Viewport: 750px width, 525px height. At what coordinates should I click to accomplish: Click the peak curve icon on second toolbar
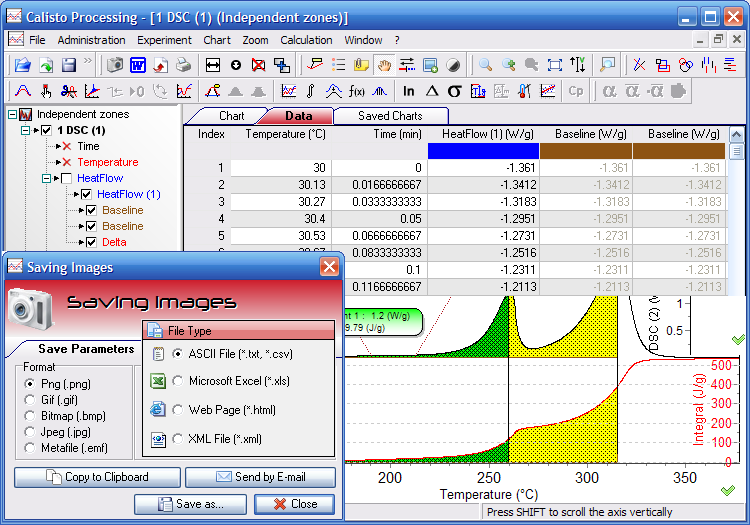click(x=23, y=91)
